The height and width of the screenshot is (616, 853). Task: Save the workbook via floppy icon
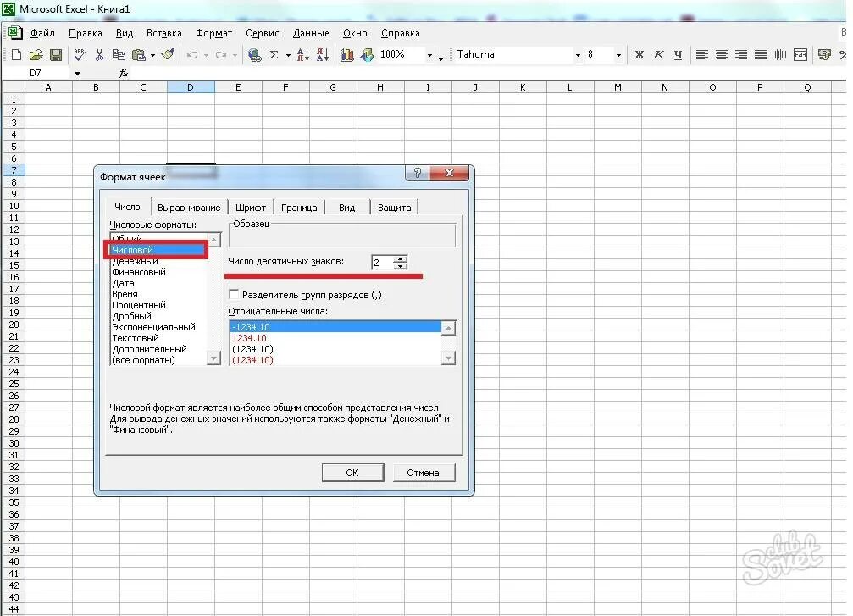[56, 54]
